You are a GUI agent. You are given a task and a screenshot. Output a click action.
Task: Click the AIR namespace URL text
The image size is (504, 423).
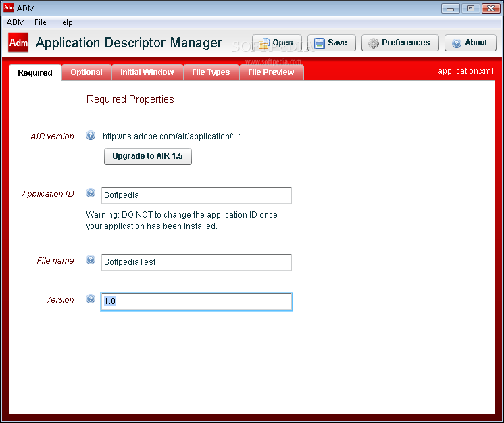172,136
